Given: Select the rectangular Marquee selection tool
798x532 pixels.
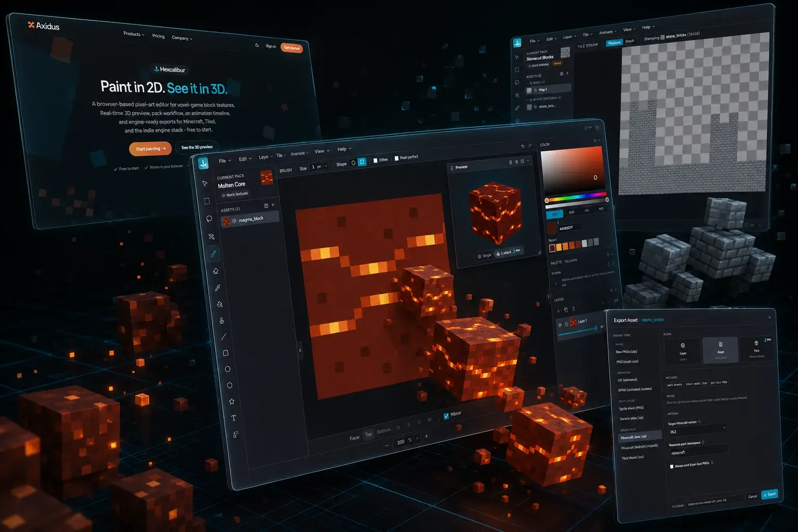Looking at the screenshot, I should coord(207,201).
